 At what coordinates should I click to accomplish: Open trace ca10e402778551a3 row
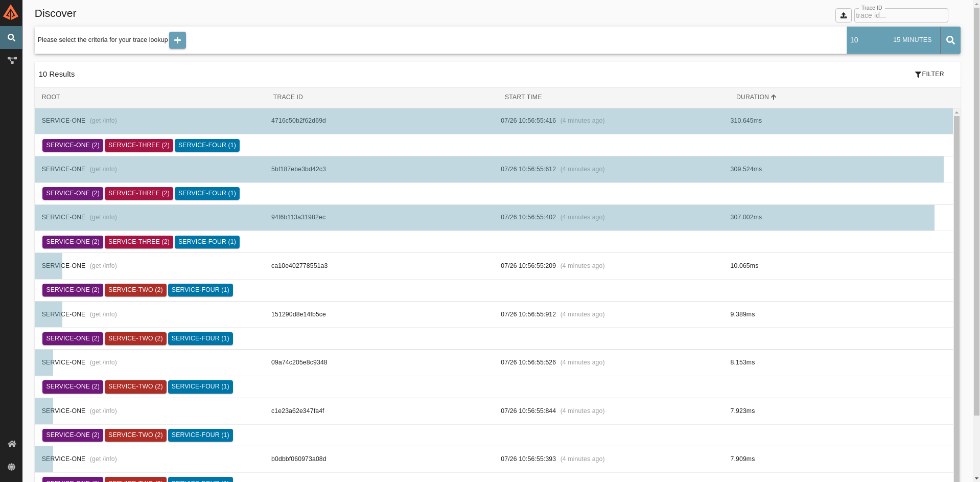[299, 266]
